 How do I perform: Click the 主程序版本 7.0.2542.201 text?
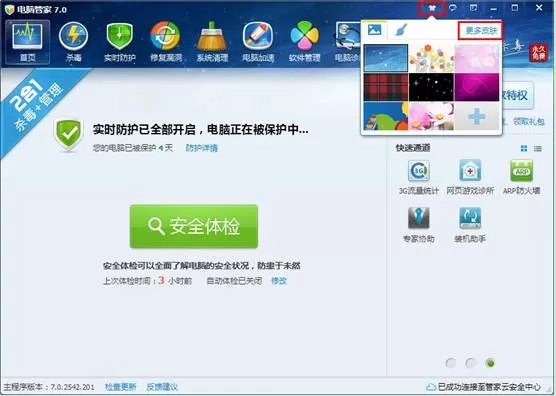[49, 386]
